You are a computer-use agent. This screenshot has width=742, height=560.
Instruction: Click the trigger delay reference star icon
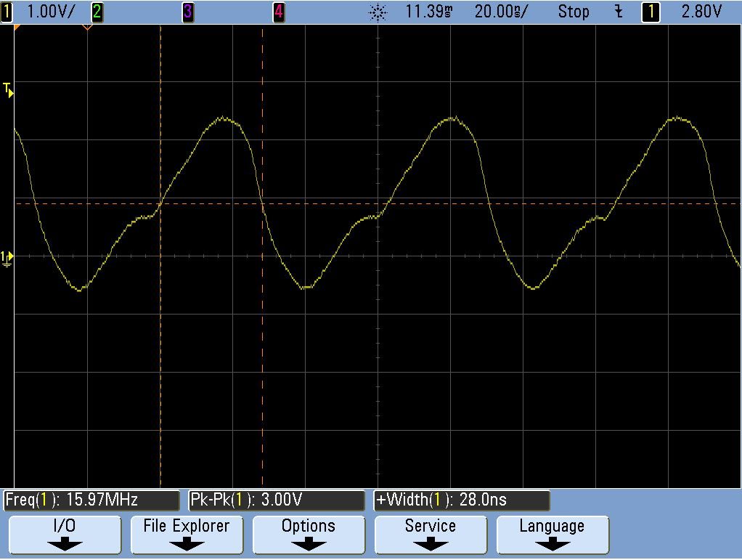(378, 12)
